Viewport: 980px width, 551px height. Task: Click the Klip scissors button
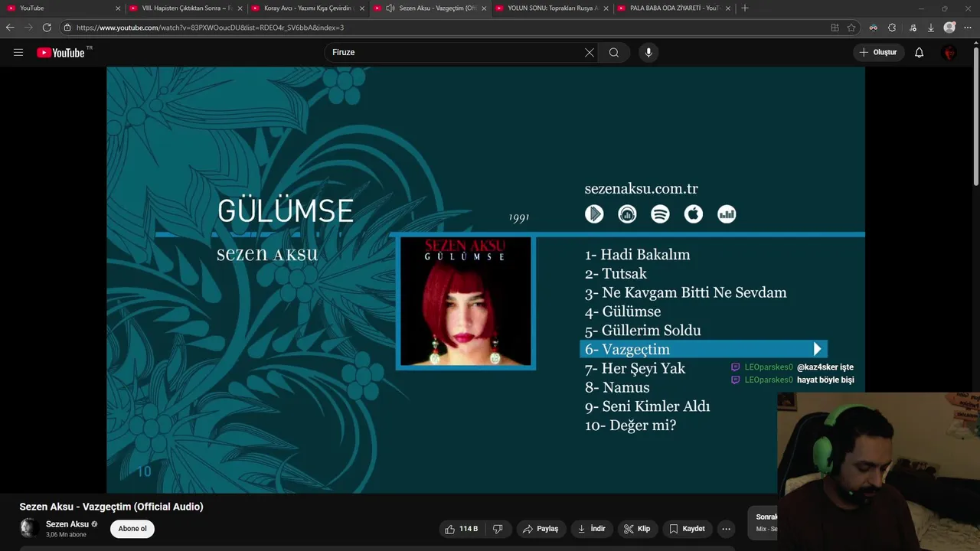point(637,529)
